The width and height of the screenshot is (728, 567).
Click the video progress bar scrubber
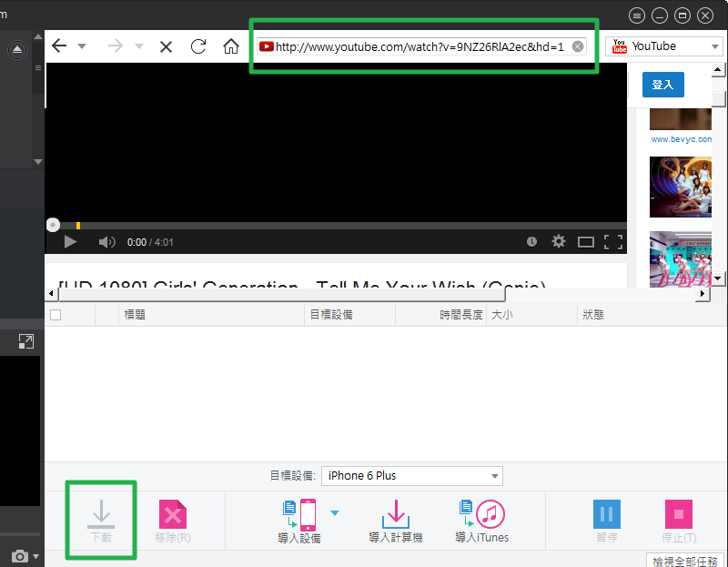pos(53,225)
